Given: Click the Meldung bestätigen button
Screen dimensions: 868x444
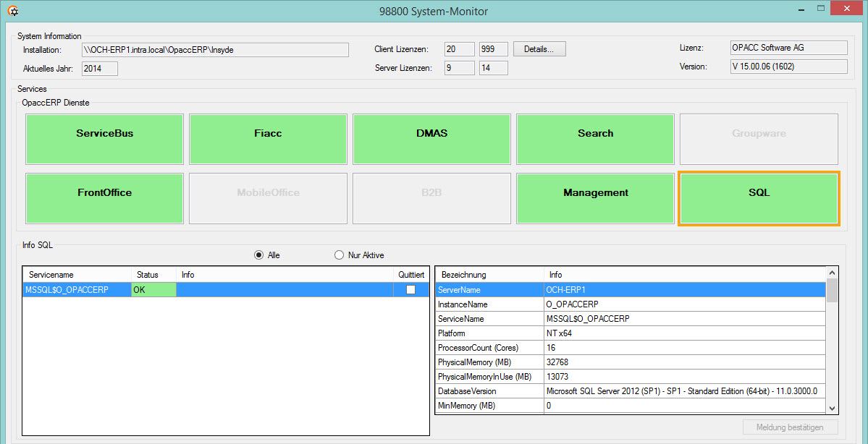Looking at the screenshot, I should point(790,427).
